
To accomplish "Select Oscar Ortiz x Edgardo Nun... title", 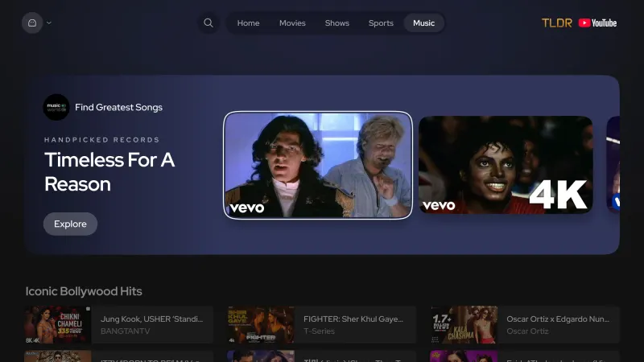I will pos(558,319).
